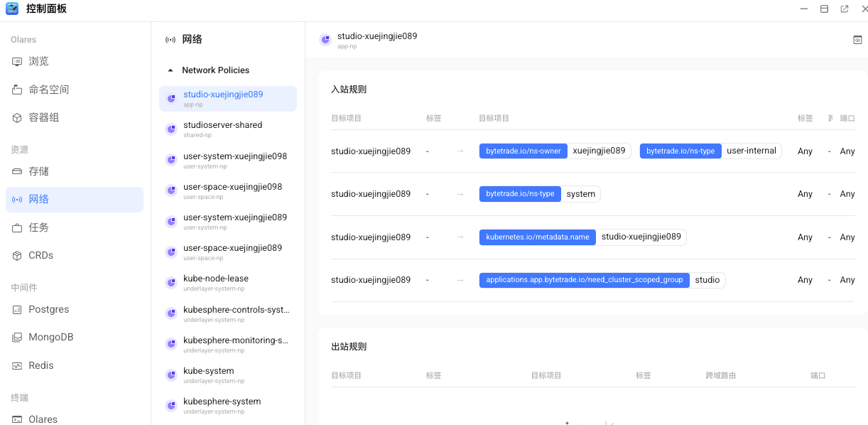The width and height of the screenshot is (868, 425).
Task: Collapse the Network Policies list
Action: tap(170, 70)
